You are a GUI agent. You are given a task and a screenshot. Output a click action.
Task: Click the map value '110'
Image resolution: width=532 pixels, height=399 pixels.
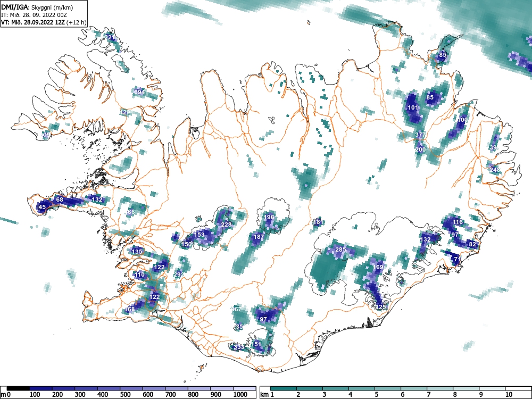pyautogui.click(x=139, y=275)
